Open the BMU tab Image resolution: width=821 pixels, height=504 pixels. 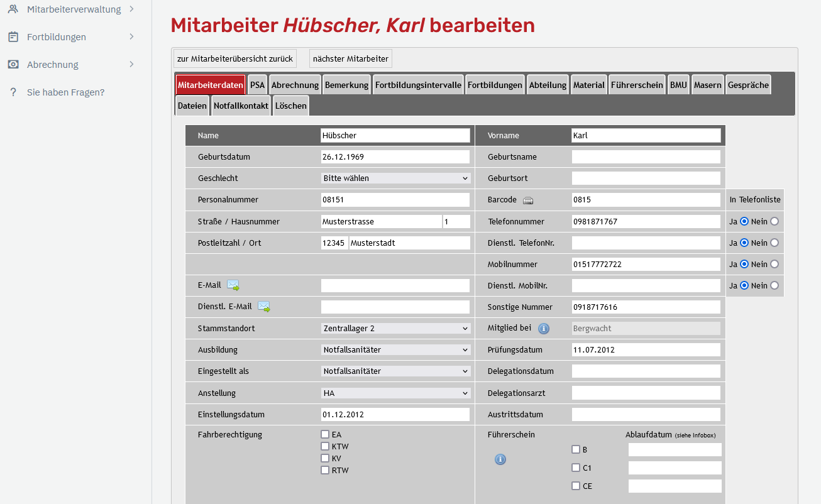(678, 85)
